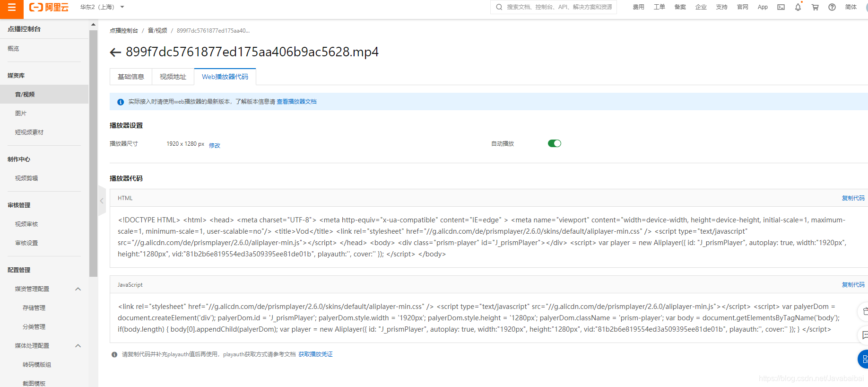Open the 查看播放器文档 link
Screen dimensions: 868x387
click(297, 102)
